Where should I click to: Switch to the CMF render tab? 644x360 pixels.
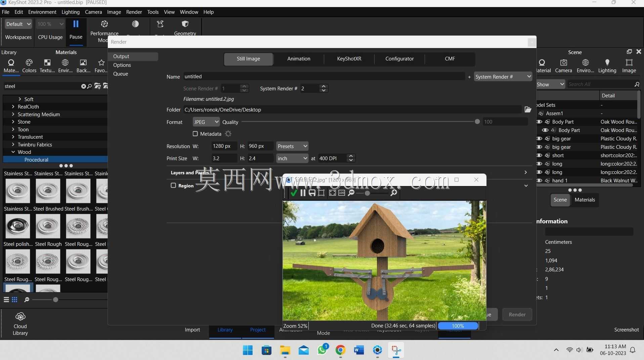click(450, 59)
